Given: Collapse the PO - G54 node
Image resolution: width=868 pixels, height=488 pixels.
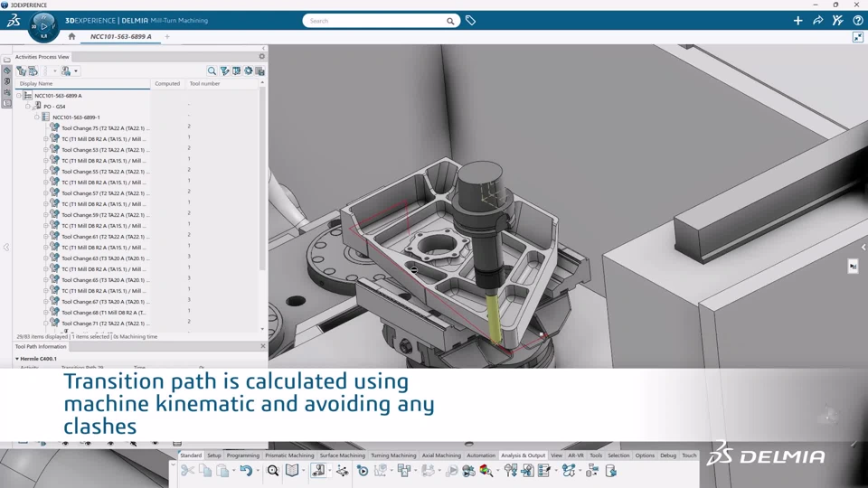Looking at the screenshot, I should pyautogui.click(x=28, y=107).
